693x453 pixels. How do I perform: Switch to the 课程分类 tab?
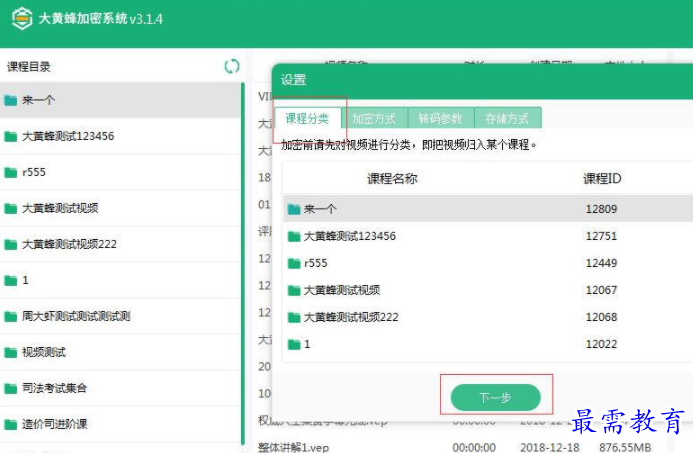coord(307,118)
